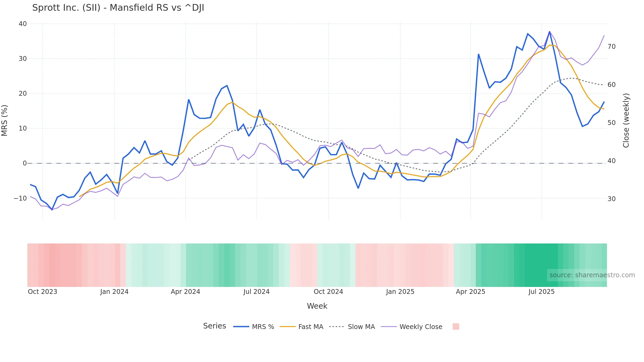Click the 'Jul 2024' x-axis label
644x362 pixels.
[257, 292]
